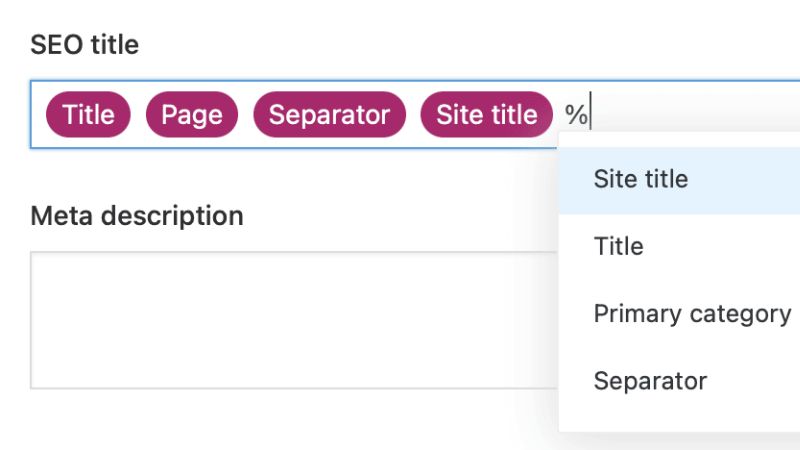Click the SEO title label
The image size is (800, 450).
click(85, 45)
